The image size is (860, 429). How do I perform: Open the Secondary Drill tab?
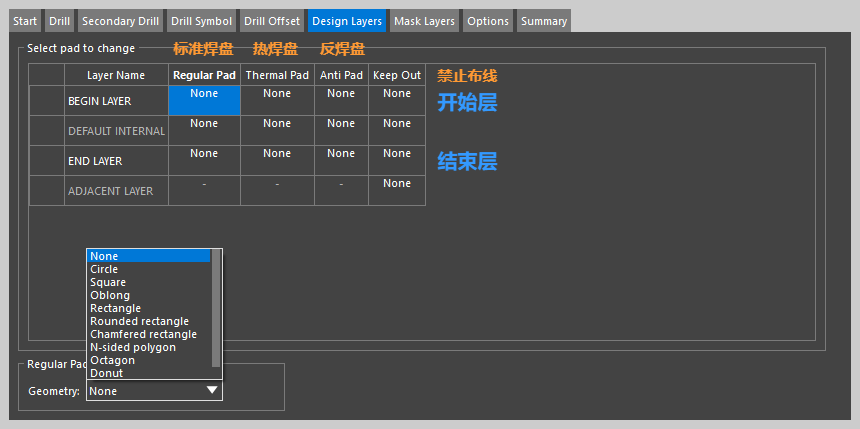tap(118, 21)
